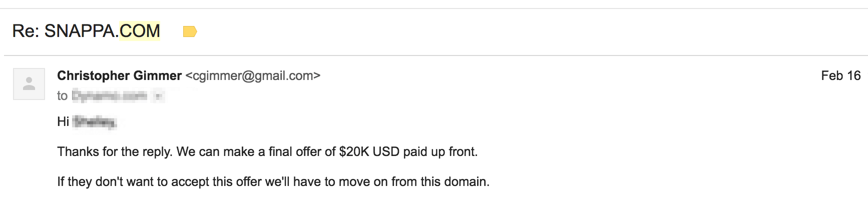This screenshot has height=203, width=868.
Task: Click the word 'accept' in second paragraph
Action: point(190,182)
